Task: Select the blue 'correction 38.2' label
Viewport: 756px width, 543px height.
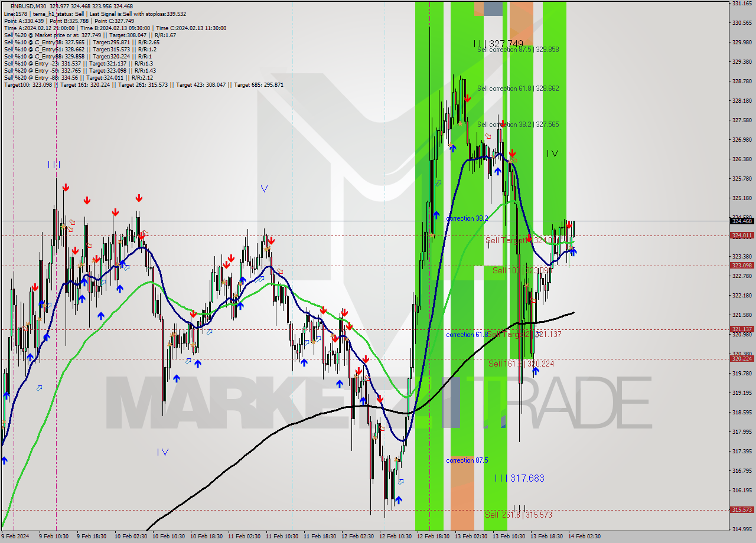Action: [467, 218]
